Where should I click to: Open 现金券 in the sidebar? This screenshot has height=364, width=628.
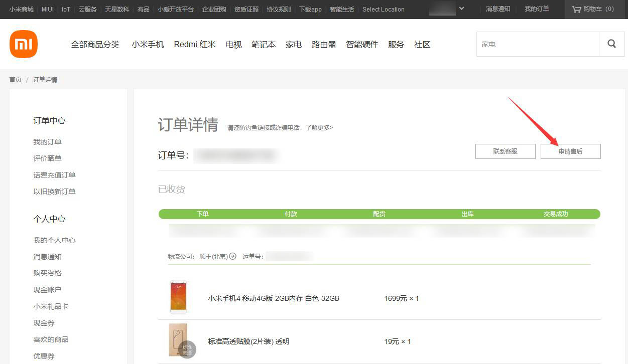(44, 323)
